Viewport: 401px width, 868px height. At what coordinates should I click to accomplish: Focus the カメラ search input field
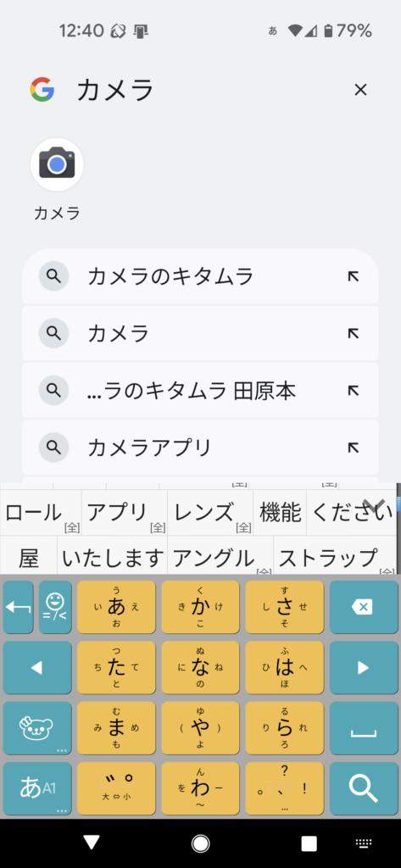pyautogui.click(x=205, y=90)
